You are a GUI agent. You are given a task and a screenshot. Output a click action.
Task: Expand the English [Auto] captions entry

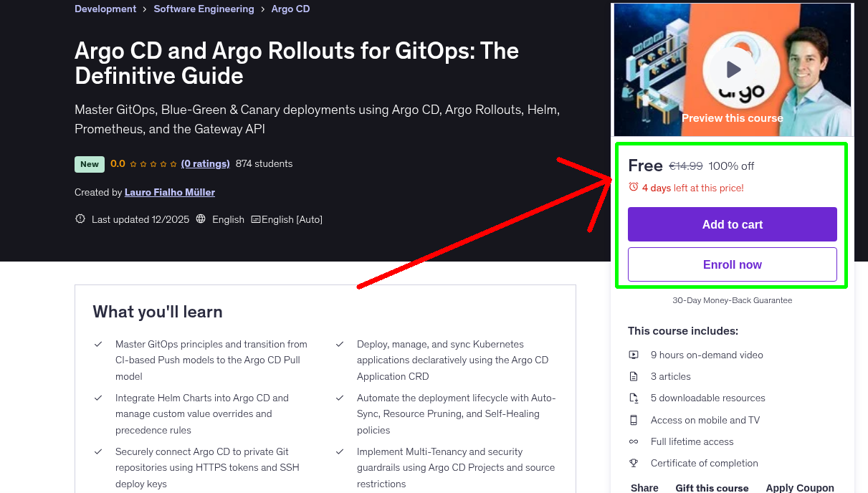(286, 219)
